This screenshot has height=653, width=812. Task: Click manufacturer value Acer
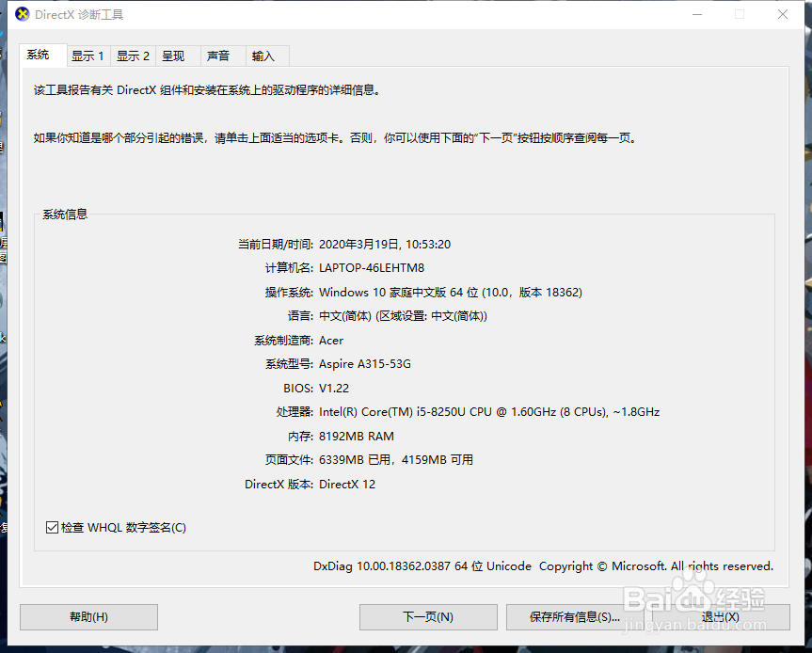tap(331, 341)
